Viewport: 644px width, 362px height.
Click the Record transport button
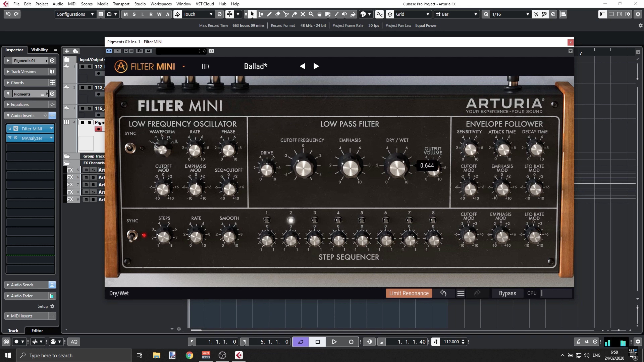(351, 342)
